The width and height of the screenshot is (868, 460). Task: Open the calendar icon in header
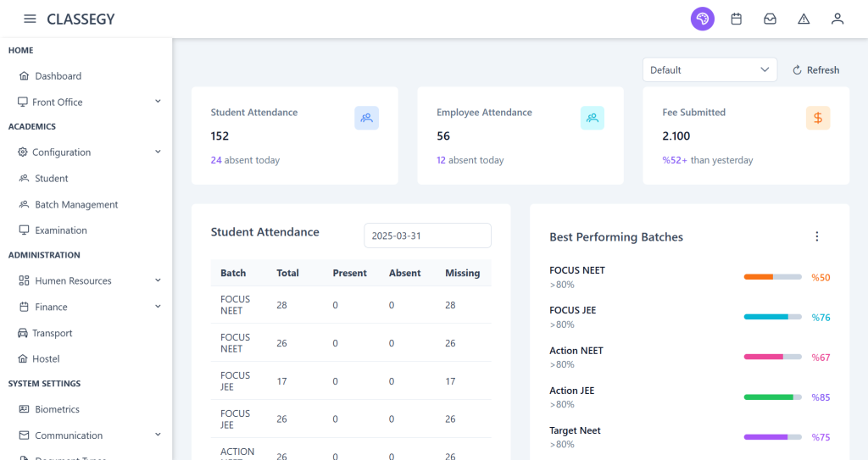pos(736,19)
